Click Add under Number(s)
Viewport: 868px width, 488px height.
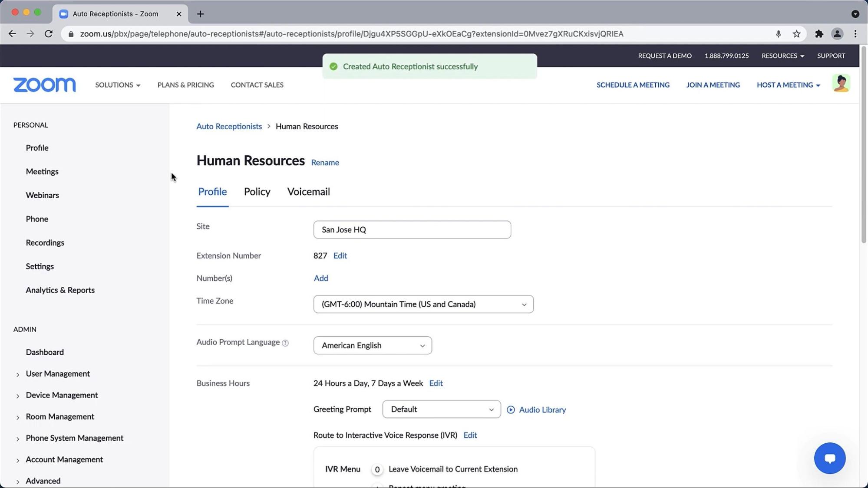click(x=321, y=278)
